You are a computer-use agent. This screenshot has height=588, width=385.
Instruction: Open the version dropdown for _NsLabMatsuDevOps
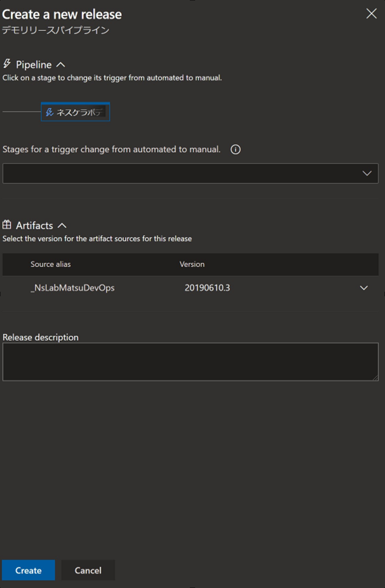click(364, 288)
